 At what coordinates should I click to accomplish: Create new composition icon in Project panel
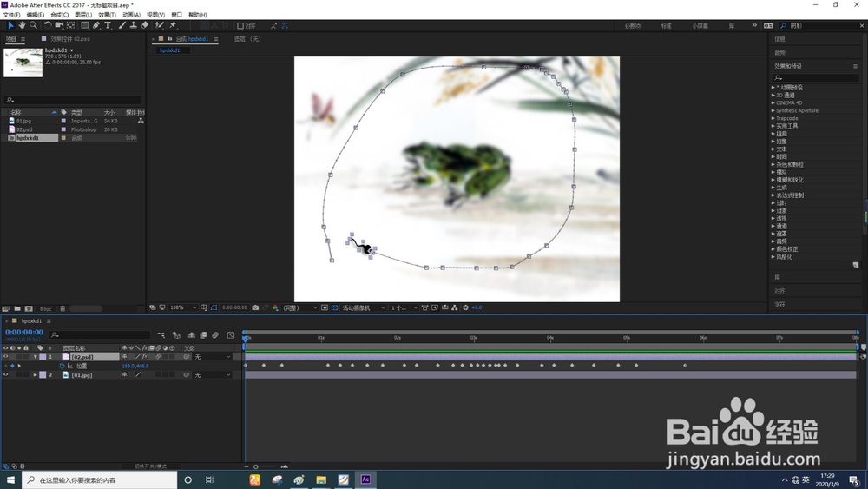click(29, 308)
